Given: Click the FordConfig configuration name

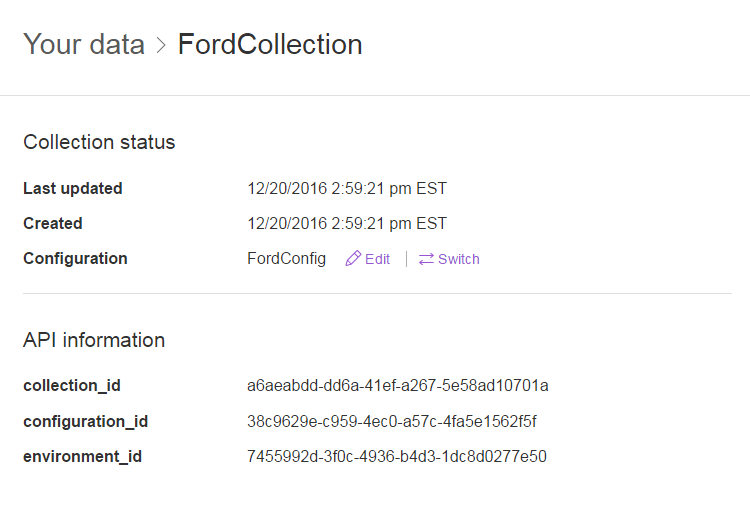Looking at the screenshot, I should tap(287, 259).
